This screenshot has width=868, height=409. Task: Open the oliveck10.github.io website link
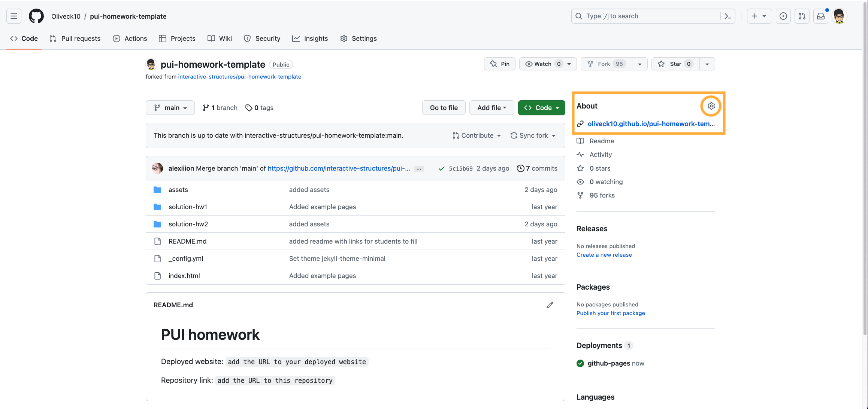tap(651, 124)
